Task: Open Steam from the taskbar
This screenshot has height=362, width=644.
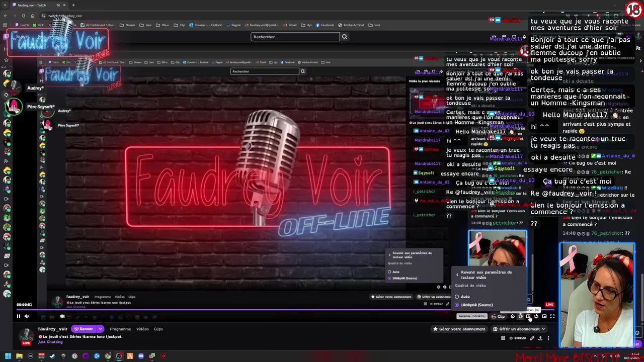Action: point(52,356)
